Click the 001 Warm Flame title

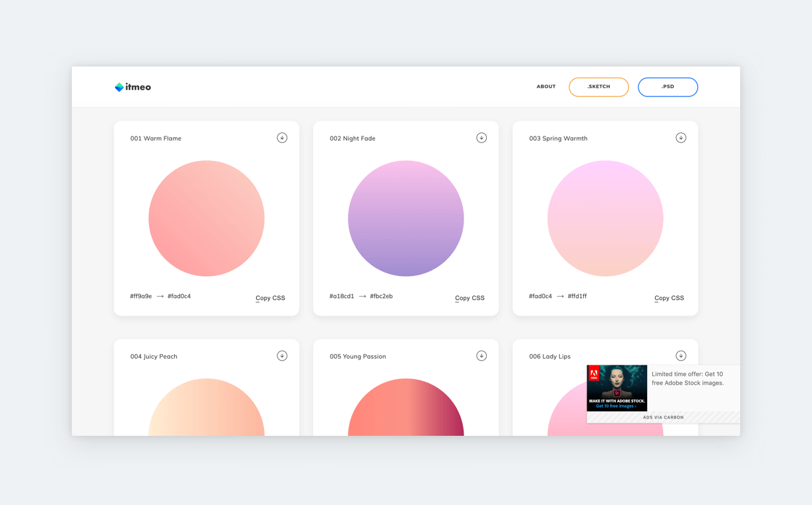156,138
